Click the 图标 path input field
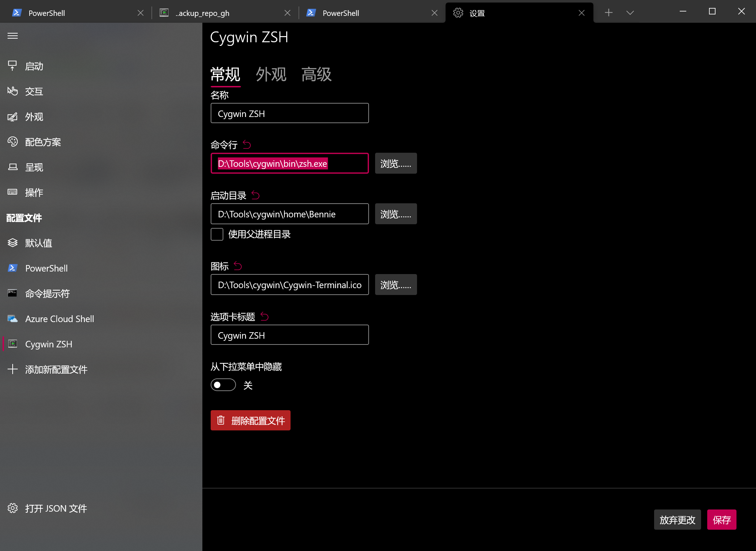 [x=290, y=285]
